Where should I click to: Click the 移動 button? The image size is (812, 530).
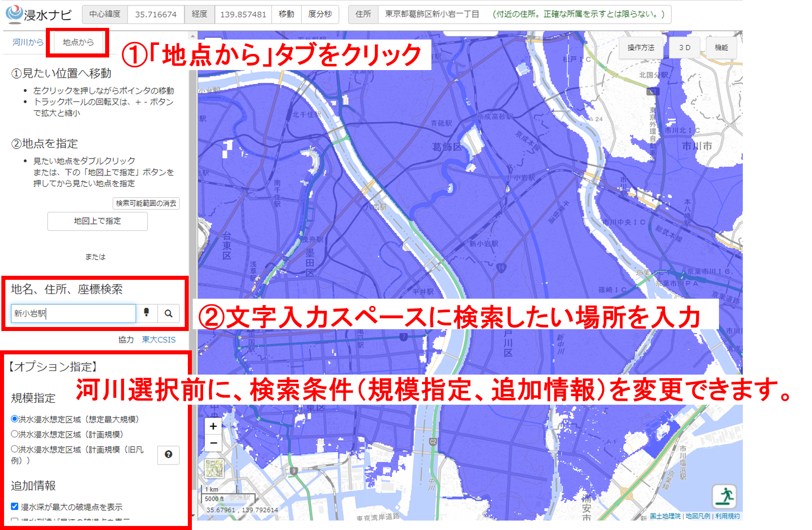coord(286,14)
